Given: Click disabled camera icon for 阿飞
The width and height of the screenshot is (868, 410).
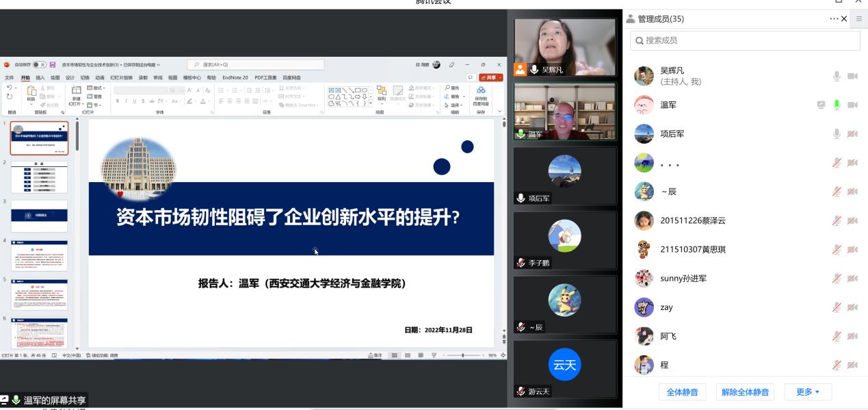Looking at the screenshot, I should (x=852, y=336).
